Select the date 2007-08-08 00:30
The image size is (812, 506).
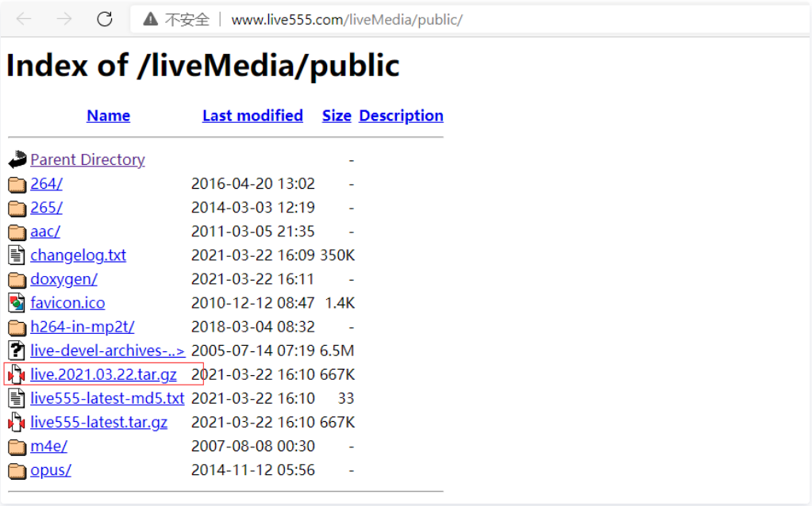(252, 446)
